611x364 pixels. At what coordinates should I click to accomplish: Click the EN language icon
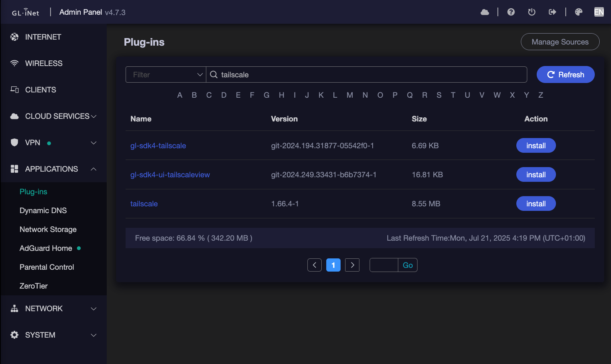599,12
